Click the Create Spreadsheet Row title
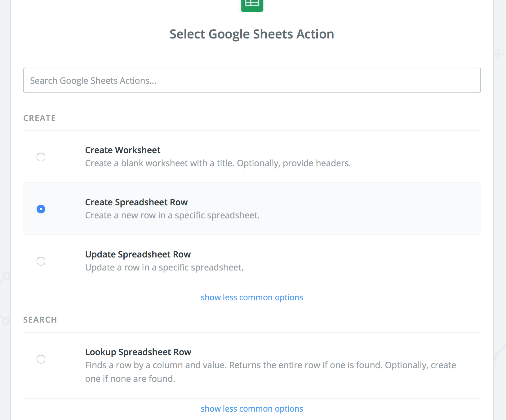506x420 pixels. coord(136,202)
